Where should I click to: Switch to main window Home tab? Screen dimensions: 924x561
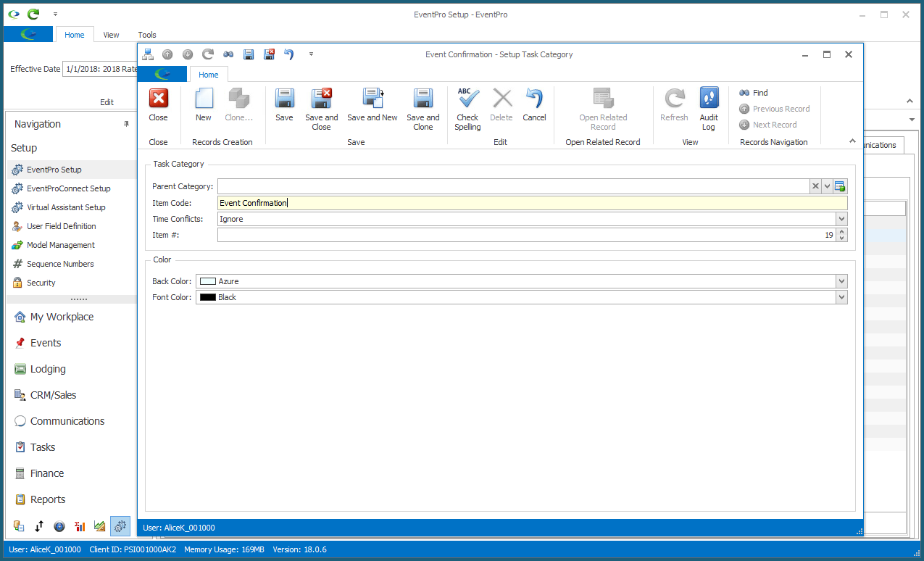[x=75, y=34]
